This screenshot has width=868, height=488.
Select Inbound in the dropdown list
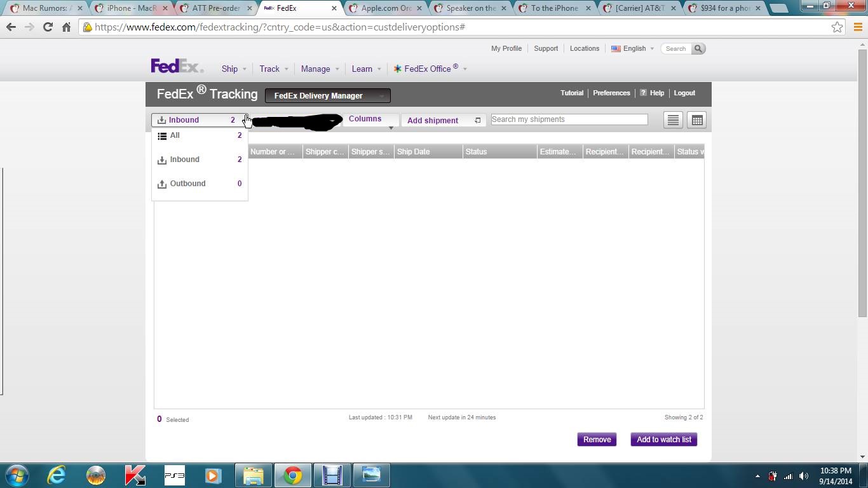(x=200, y=159)
